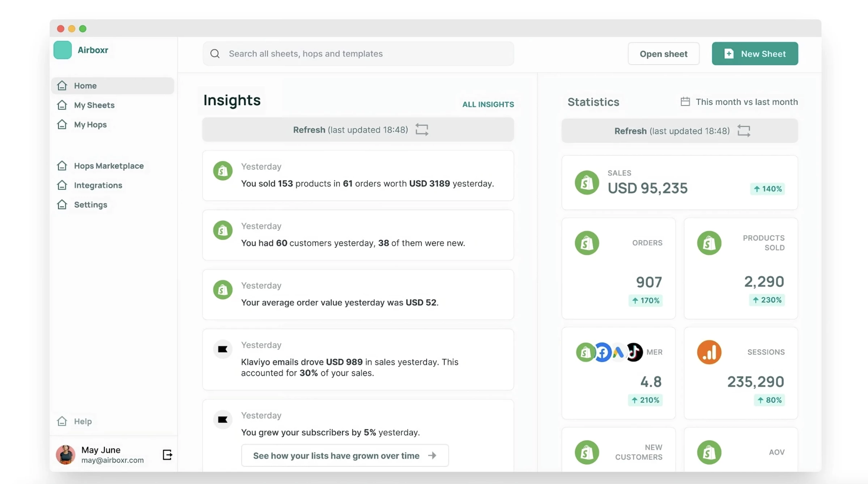Click the refresh arrows icon in Statistics
The image size is (868, 484).
744,130
